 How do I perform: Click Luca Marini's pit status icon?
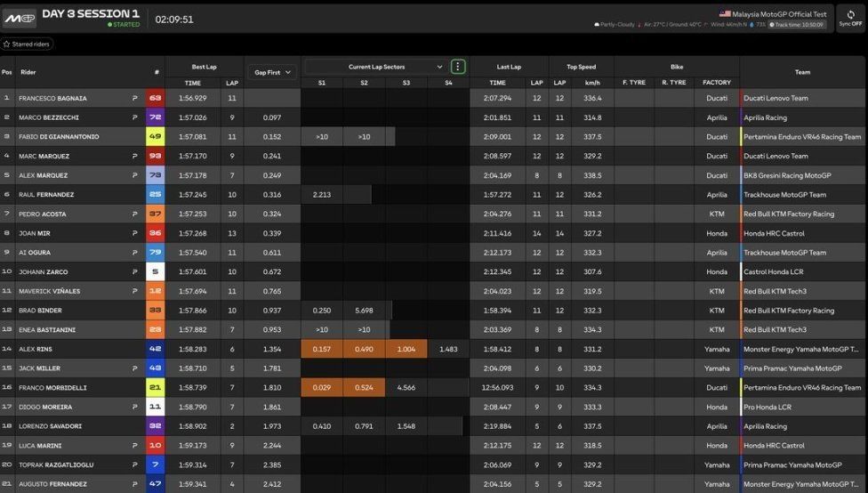134,445
